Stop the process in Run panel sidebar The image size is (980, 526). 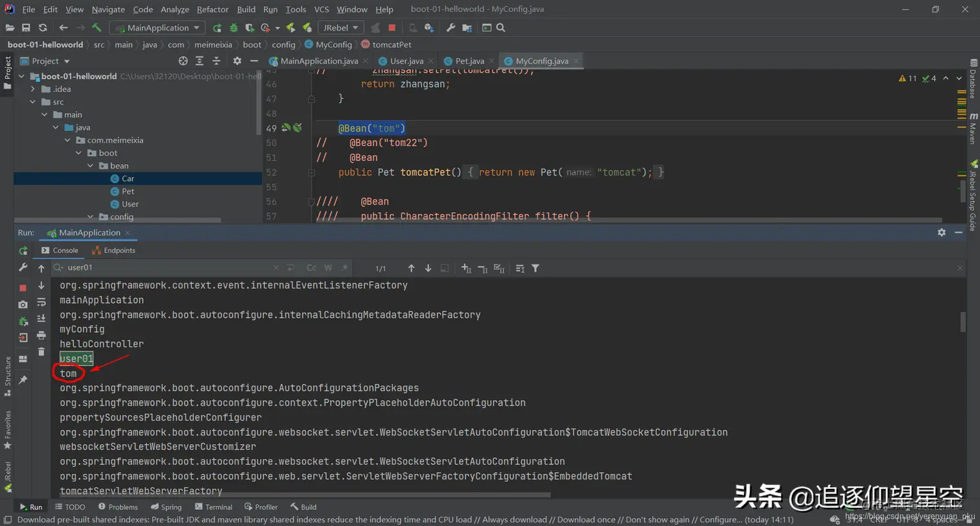click(x=23, y=287)
